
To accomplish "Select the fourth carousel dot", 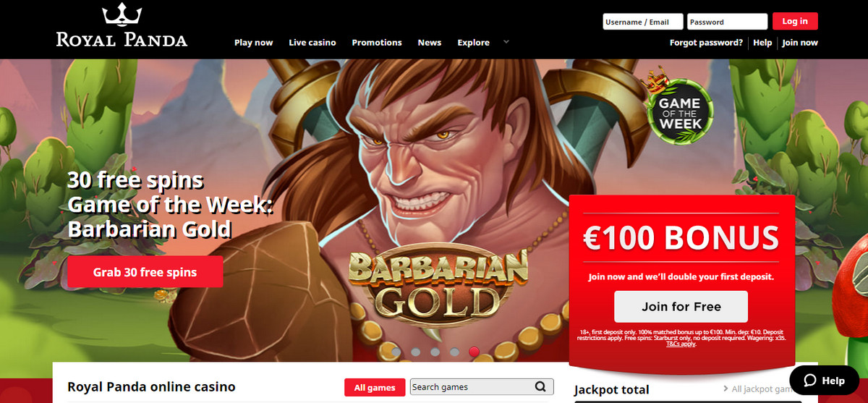I will (454, 352).
